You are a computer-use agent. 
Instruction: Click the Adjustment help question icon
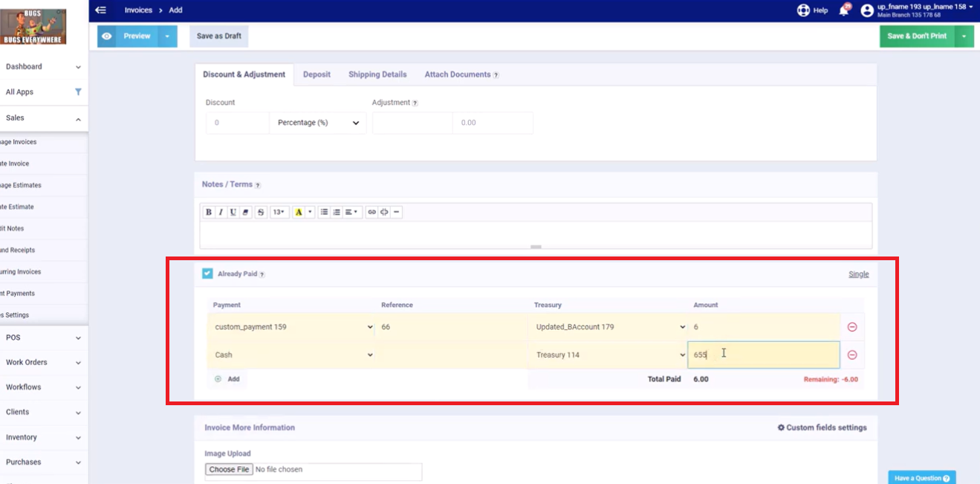point(415,103)
